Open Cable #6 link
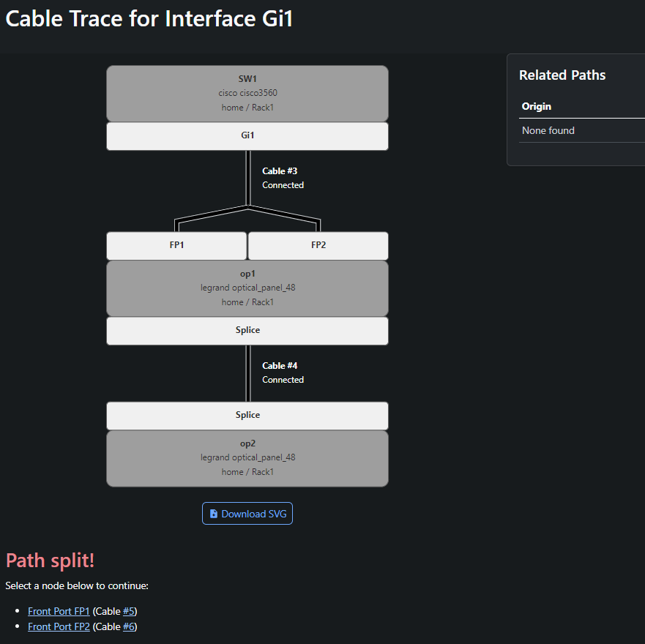Image resolution: width=645 pixels, height=644 pixels. pos(128,626)
